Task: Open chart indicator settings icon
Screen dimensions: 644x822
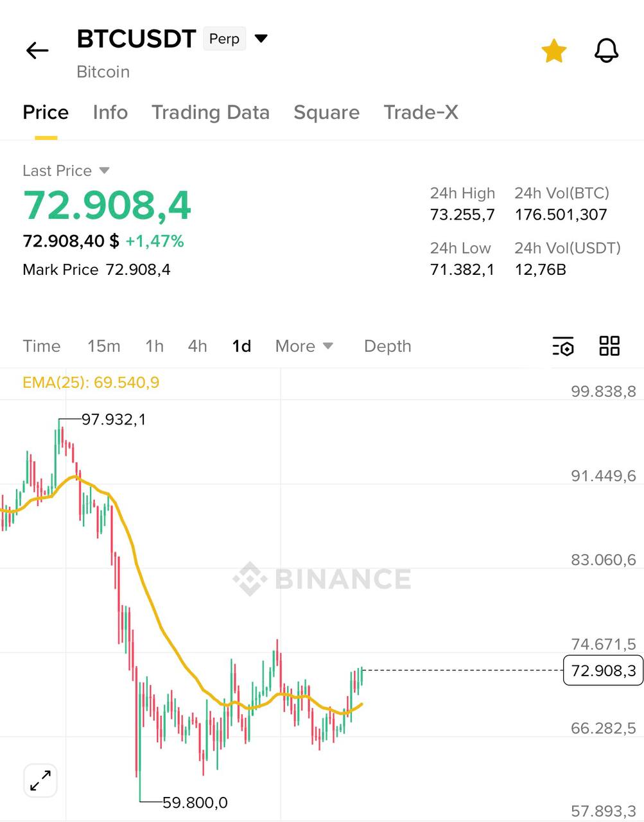Action: (x=563, y=346)
